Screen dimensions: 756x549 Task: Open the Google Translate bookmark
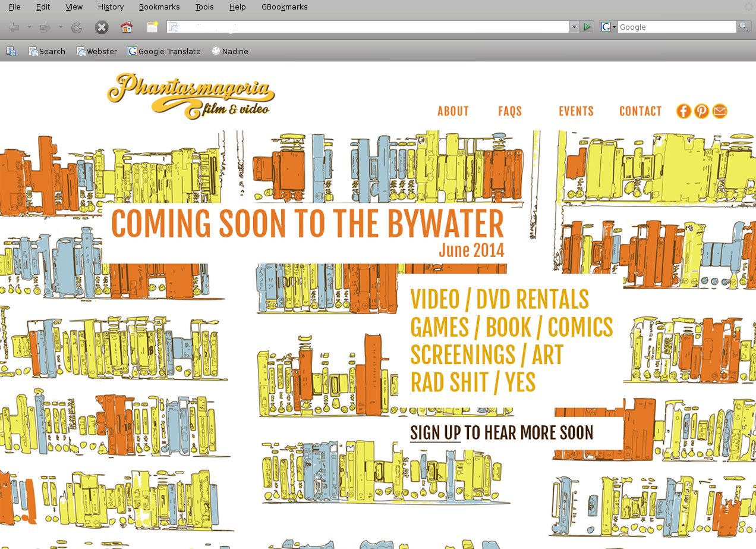[x=165, y=51]
